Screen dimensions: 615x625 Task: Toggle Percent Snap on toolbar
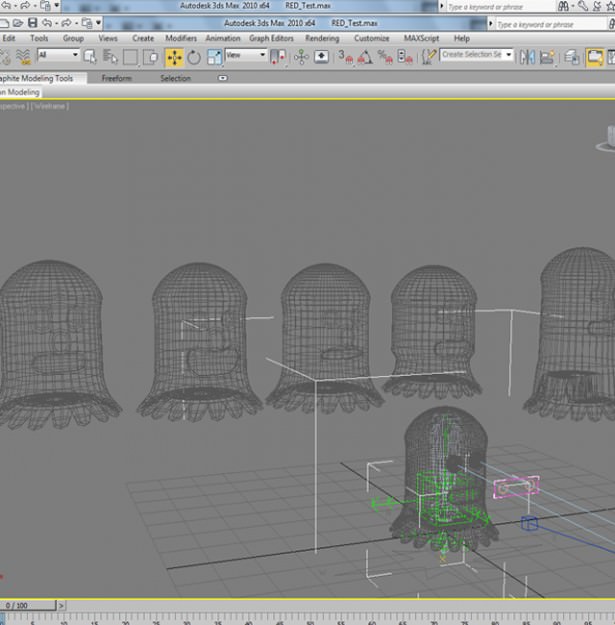[x=385, y=57]
